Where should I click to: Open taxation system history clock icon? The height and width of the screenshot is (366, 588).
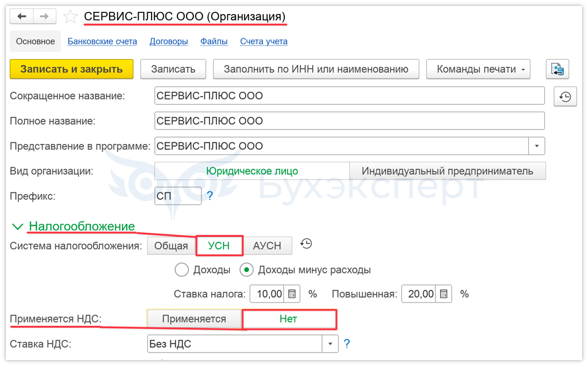pyautogui.click(x=306, y=244)
